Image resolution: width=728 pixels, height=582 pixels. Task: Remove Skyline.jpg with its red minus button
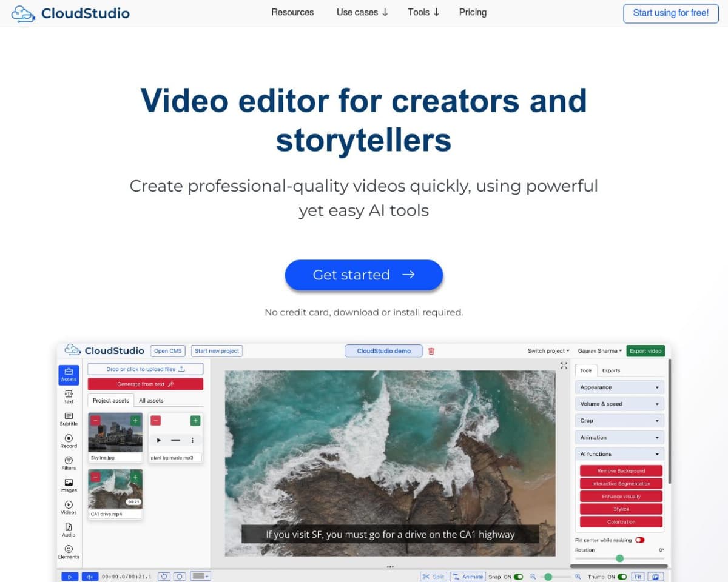(95, 420)
